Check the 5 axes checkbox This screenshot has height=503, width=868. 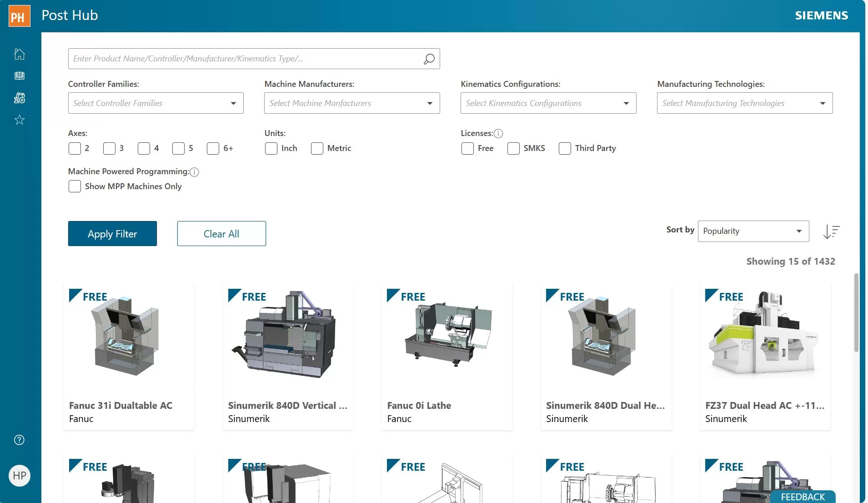[178, 148]
